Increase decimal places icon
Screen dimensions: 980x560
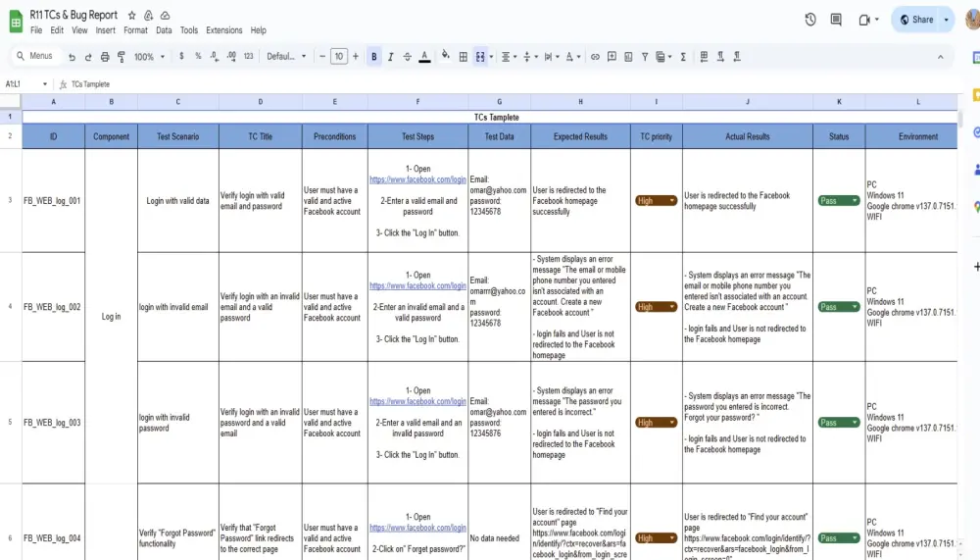coord(231,56)
